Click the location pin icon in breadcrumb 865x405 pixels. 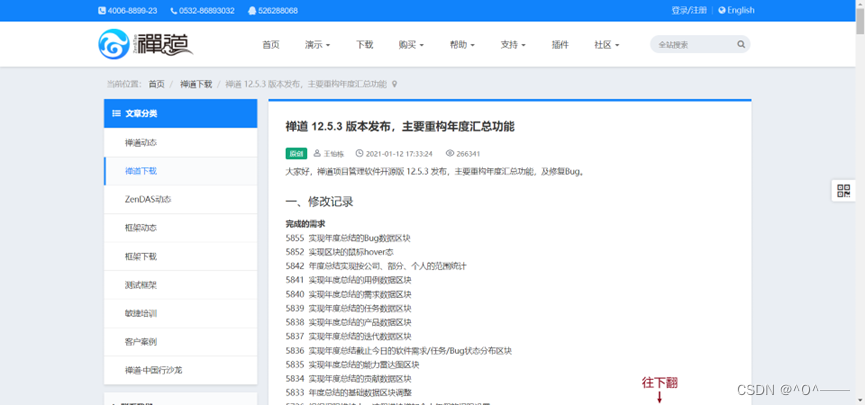pyautogui.click(x=394, y=84)
